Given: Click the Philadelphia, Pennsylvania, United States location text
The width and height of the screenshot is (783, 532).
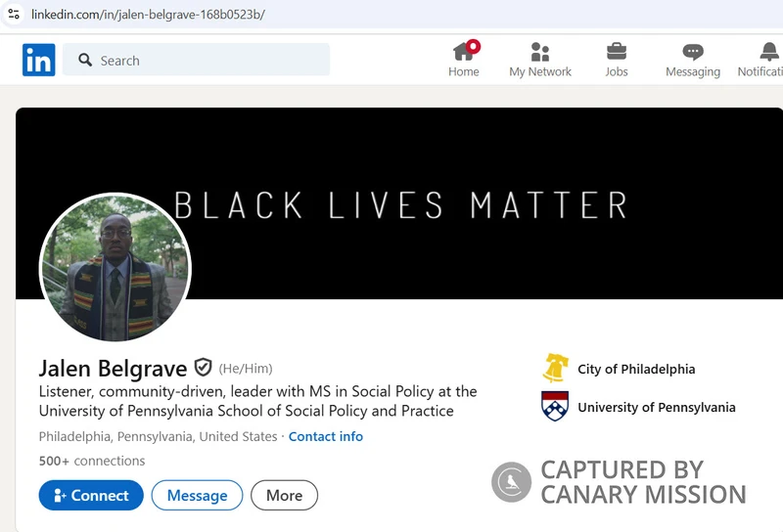Looking at the screenshot, I should coord(158,437).
